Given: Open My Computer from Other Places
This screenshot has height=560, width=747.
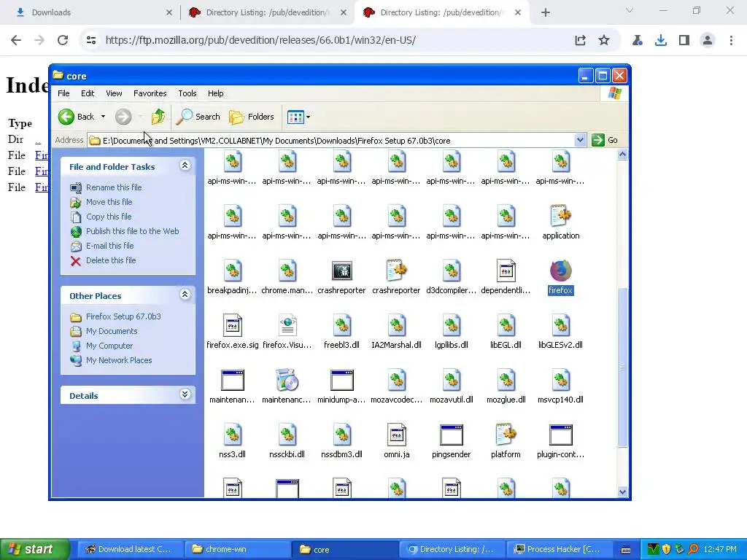Looking at the screenshot, I should click(109, 346).
